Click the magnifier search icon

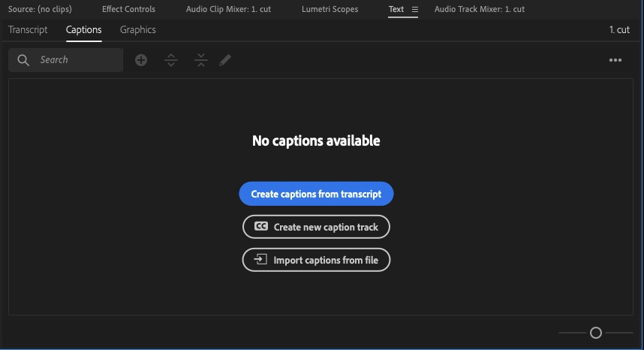23,60
